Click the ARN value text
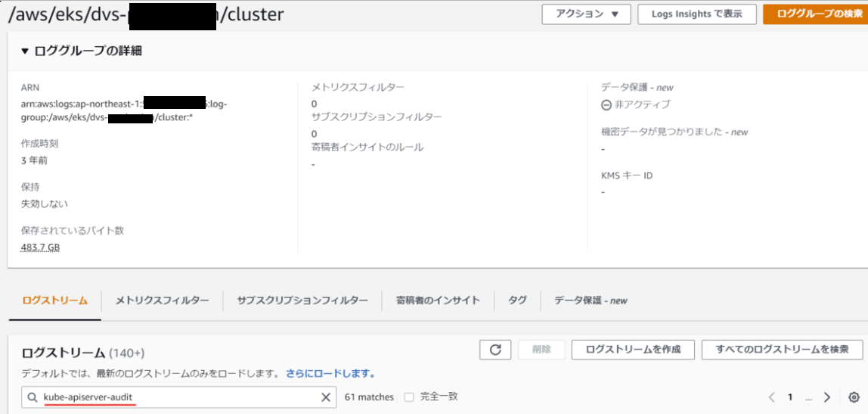868x414 pixels. coord(124,111)
